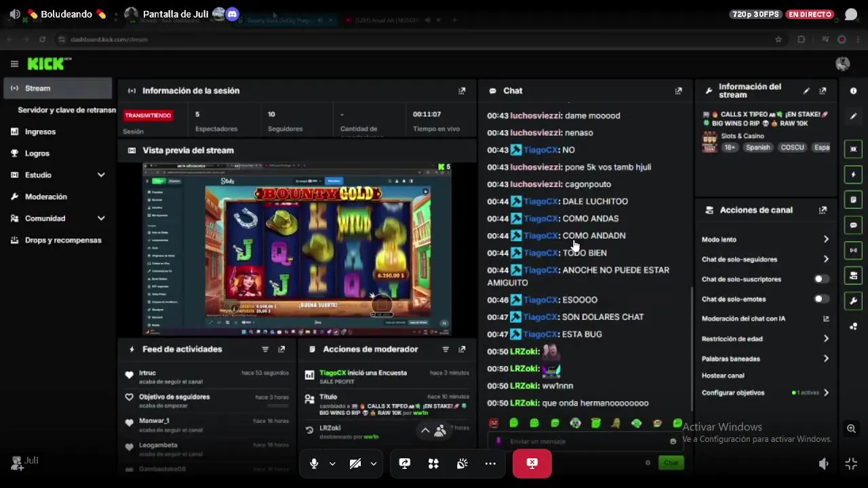Open Configurar objetivos chevron
The image size is (868, 488).
point(826,392)
